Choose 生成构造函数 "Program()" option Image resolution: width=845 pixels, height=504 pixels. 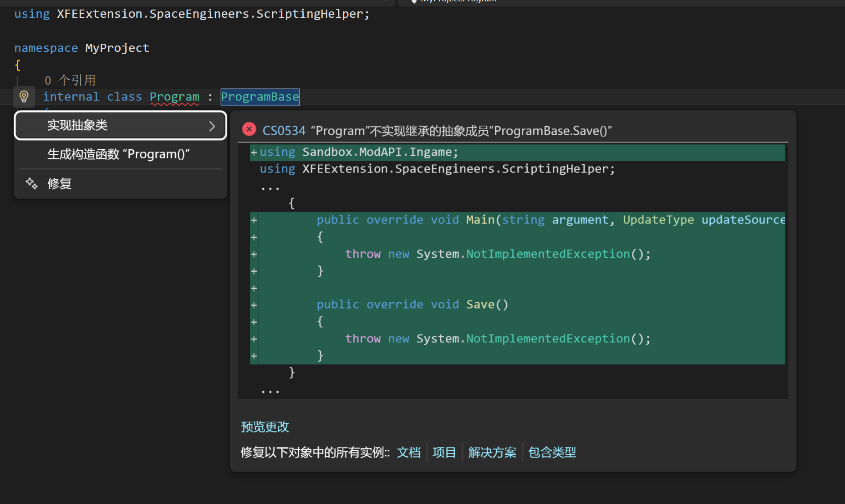118,154
